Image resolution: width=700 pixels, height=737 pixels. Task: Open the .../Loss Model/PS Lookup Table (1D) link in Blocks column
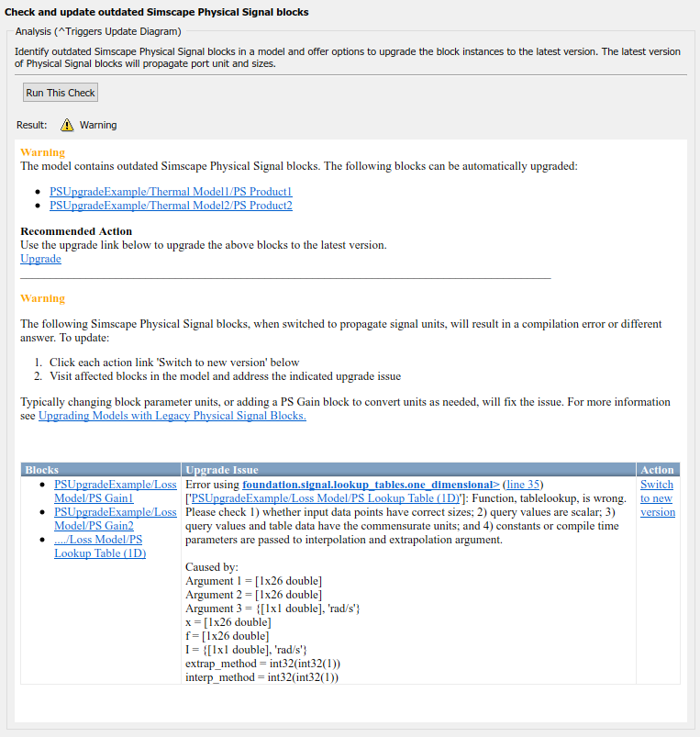pos(100,546)
